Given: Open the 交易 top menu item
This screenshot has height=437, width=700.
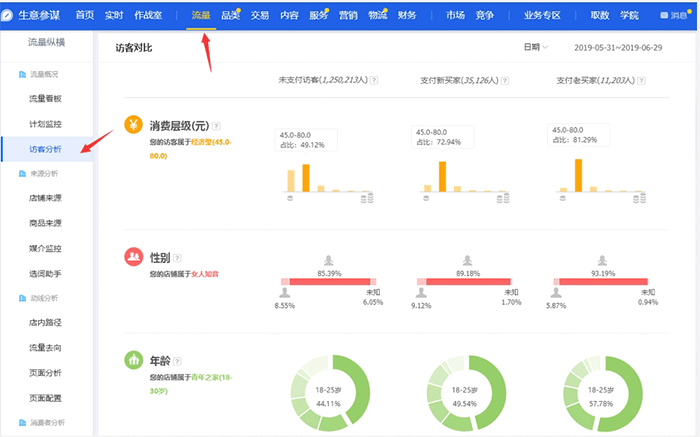Looking at the screenshot, I should tap(260, 15).
